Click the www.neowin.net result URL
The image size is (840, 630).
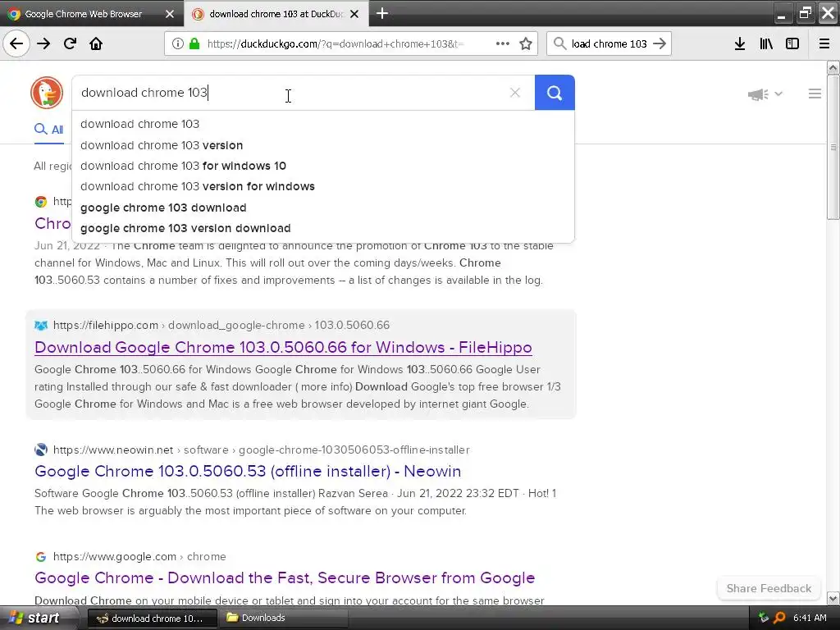pyautogui.click(x=262, y=450)
